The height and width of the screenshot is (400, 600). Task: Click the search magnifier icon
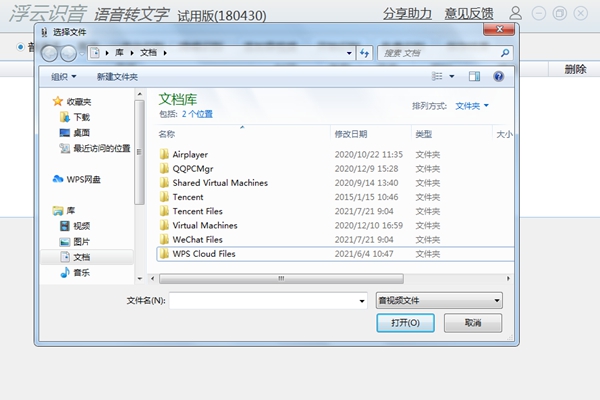pyautogui.click(x=505, y=53)
